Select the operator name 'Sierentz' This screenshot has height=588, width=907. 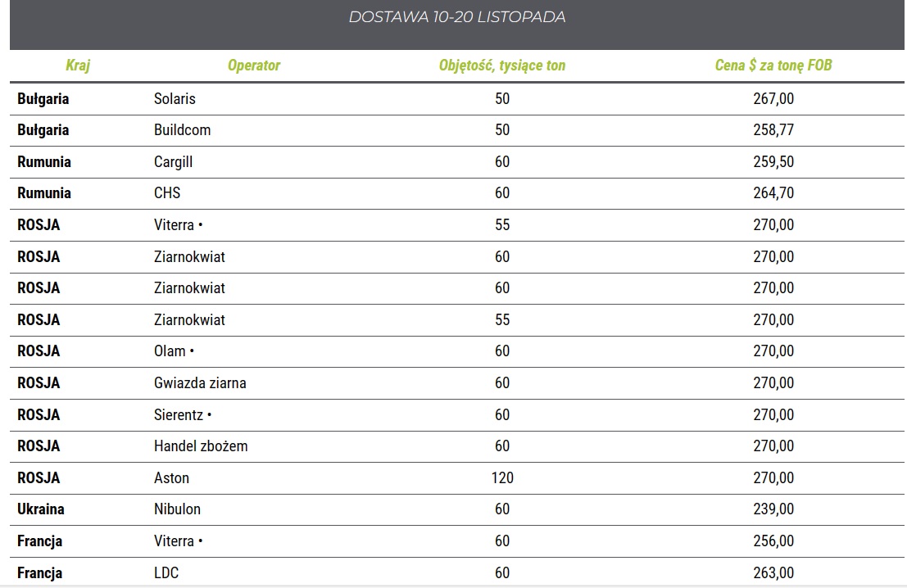[179, 414]
